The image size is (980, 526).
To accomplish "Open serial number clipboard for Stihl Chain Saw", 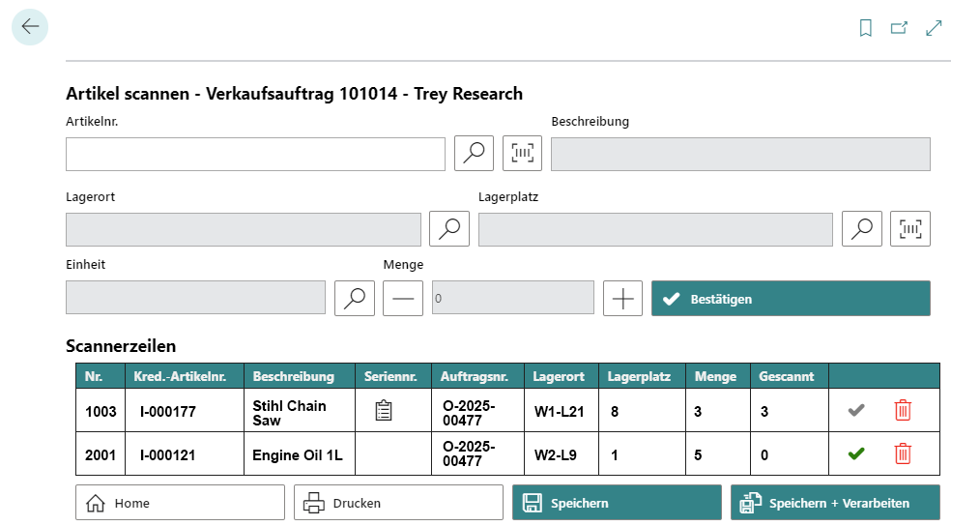I will 384,411.
